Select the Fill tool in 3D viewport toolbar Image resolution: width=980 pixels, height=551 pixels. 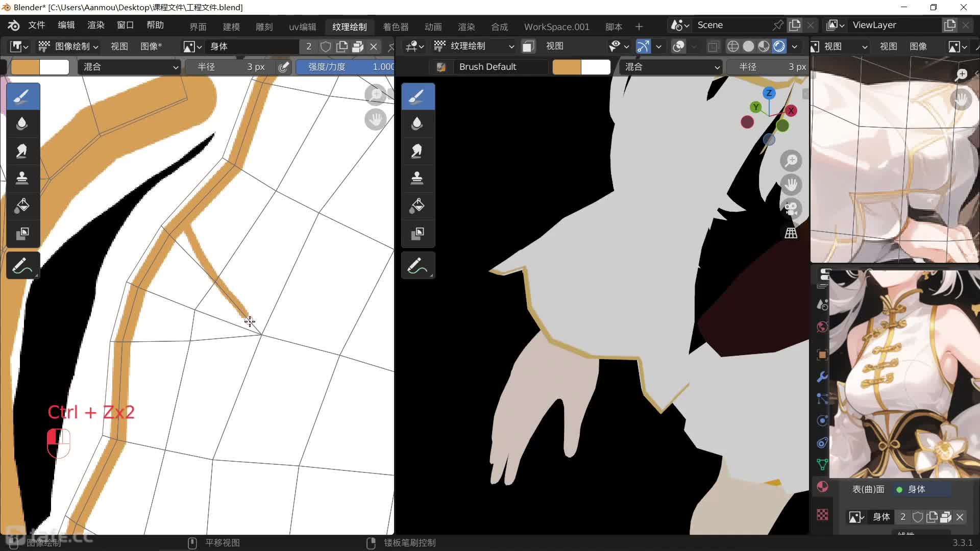click(418, 206)
